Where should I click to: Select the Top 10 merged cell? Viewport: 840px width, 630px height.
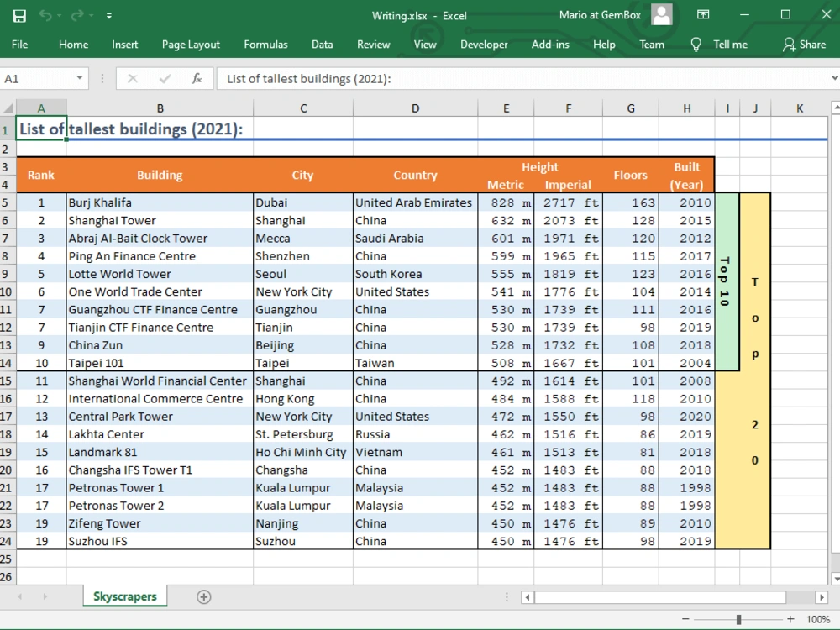coord(727,281)
